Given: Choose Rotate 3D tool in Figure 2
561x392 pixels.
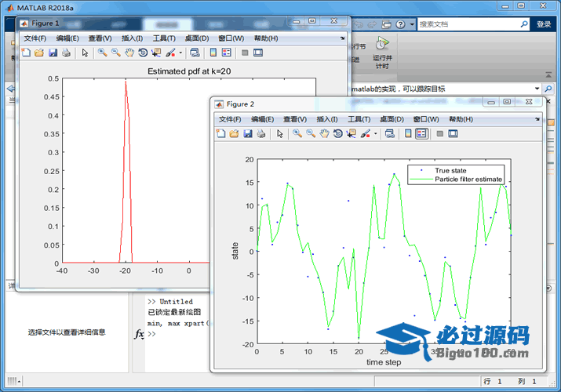Looking at the screenshot, I should pyautogui.click(x=337, y=133).
